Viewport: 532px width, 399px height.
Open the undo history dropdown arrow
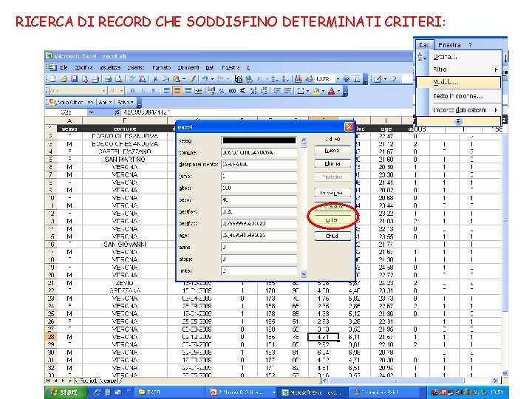click(x=212, y=79)
